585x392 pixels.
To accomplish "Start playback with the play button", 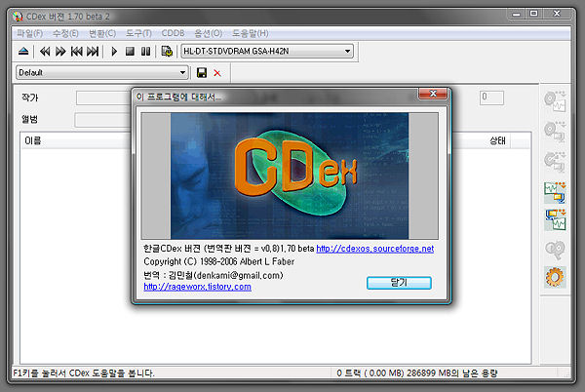I will click(114, 51).
